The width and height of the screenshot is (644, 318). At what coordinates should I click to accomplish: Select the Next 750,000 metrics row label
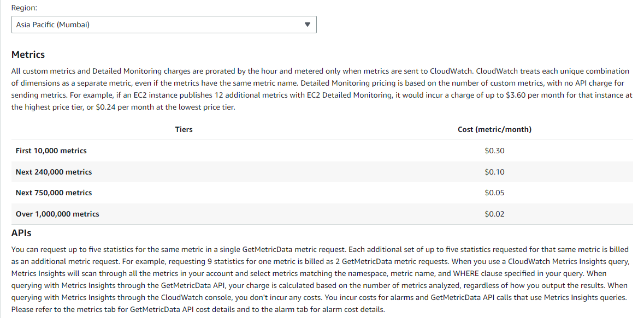point(54,193)
